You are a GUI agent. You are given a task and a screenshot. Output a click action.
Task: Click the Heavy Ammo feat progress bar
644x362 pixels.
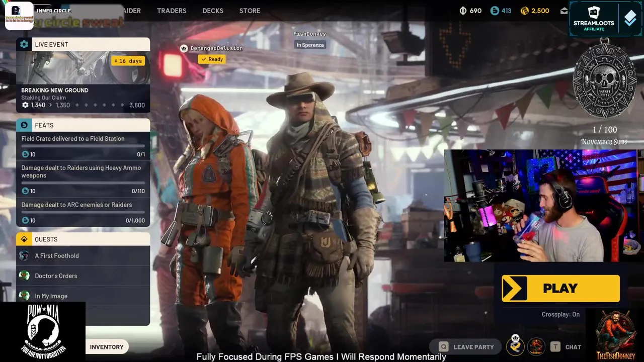pyautogui.click(x=83, y=183)
